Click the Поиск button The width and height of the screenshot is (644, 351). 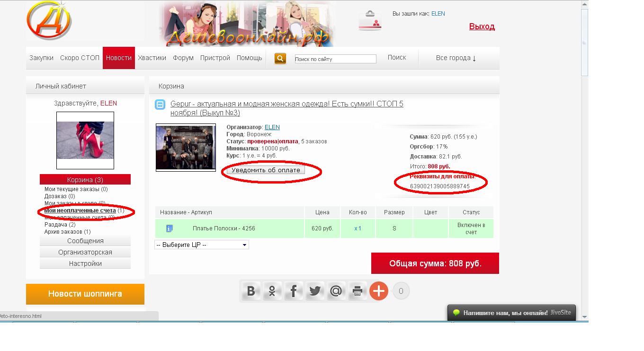click(397, 57)
